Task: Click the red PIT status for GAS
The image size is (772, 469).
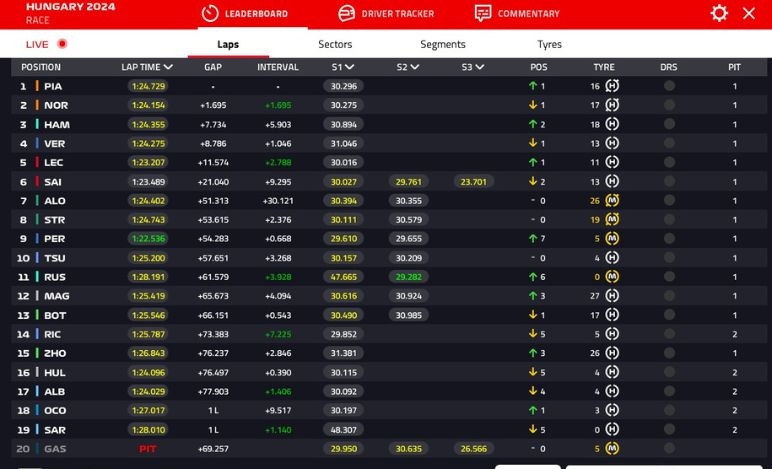Action: [147, 449]
